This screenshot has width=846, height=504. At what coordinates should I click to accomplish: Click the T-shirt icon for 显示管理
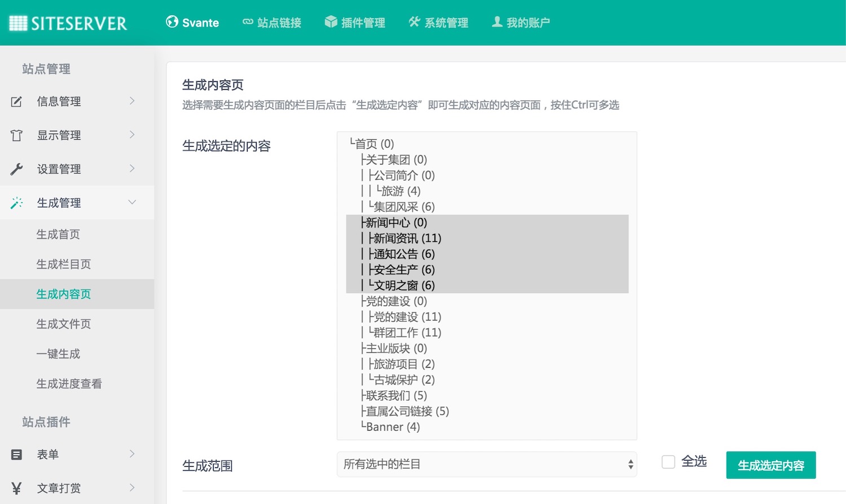16,135
